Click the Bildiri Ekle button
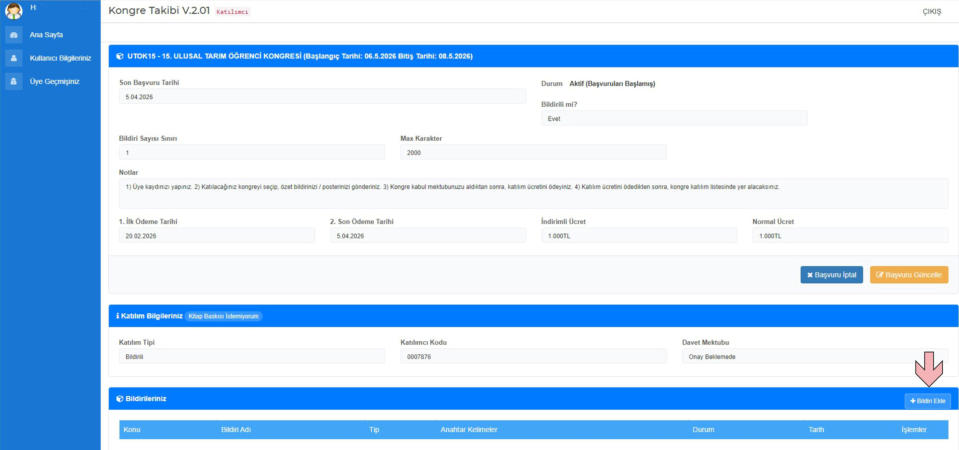Viewport: 959px width, 450px height. pyautogui.click(x=927, y=400)
